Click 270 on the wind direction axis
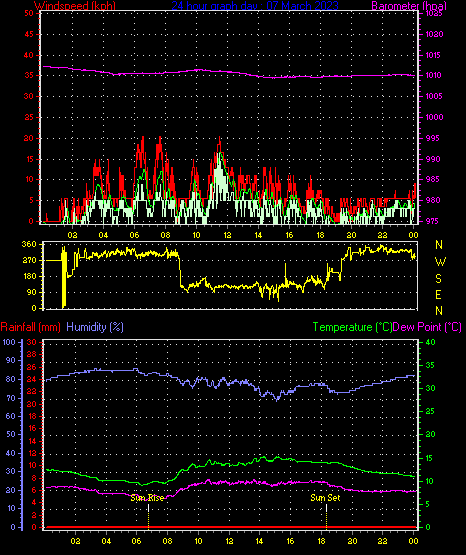 [x=29, y=261]
